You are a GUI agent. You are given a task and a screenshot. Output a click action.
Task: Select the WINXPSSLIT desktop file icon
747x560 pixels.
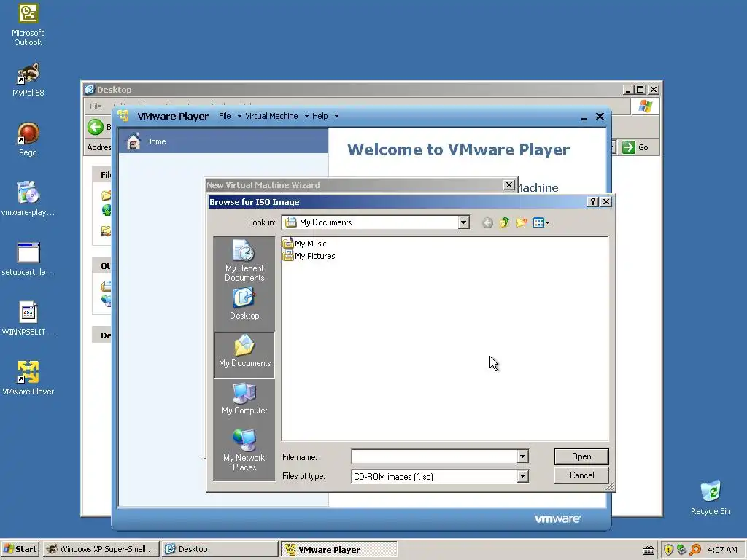(x=28, y=318)
